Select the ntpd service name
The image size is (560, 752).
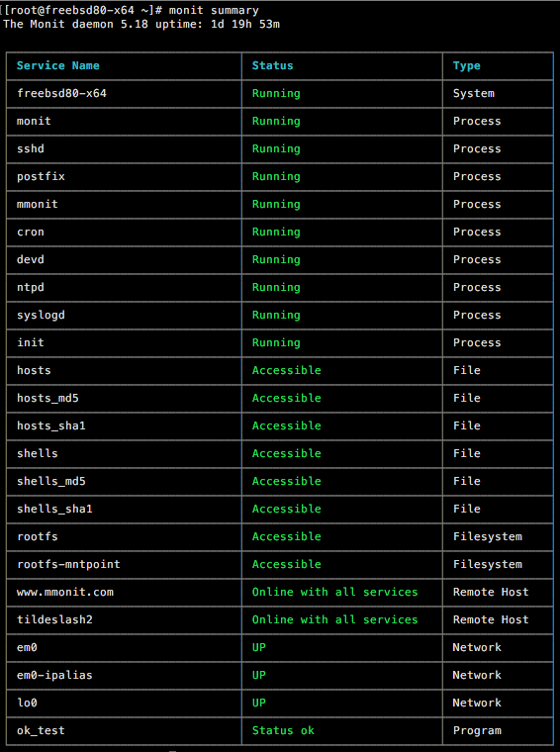[31, 287]
